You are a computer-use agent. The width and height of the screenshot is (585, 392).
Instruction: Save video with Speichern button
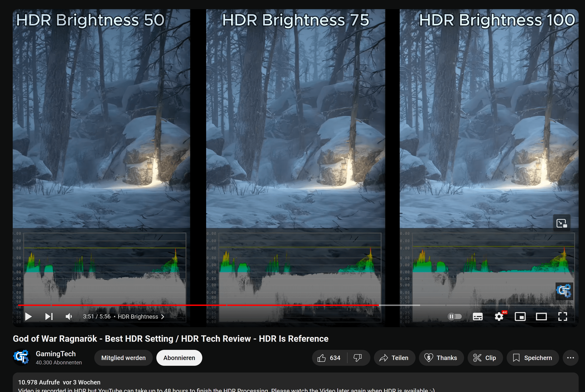(533, 358)
